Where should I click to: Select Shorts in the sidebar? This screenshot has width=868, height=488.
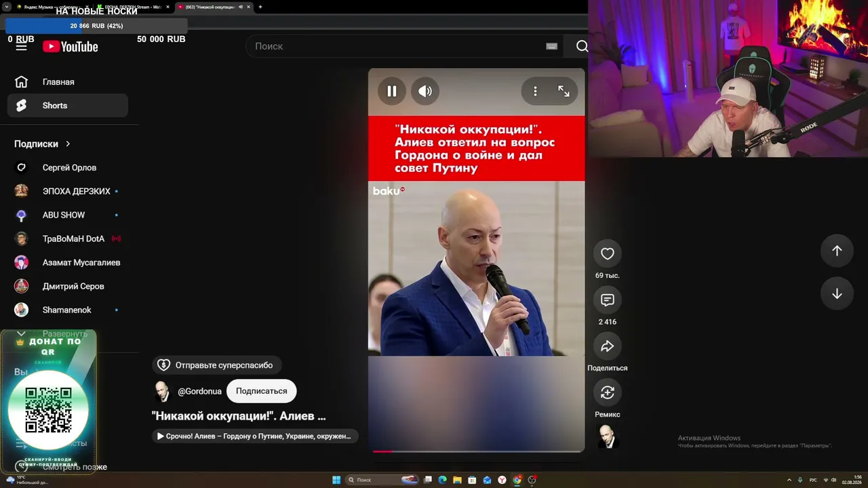68,106
